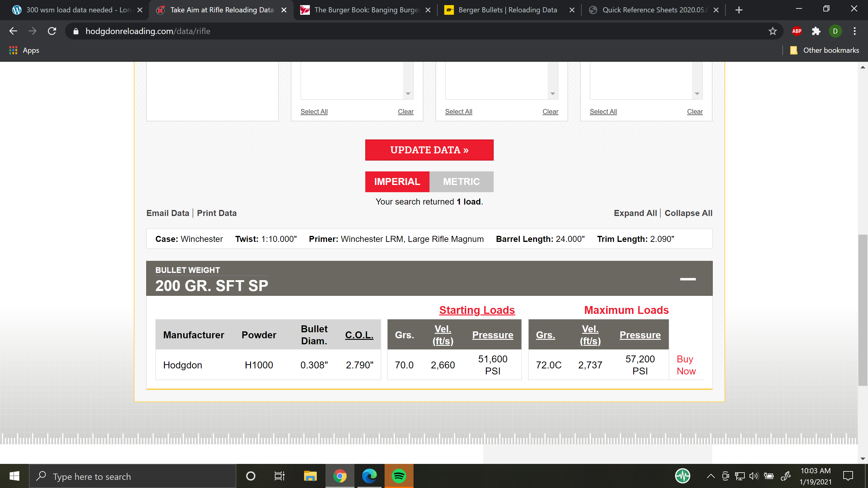Click the third list box down arrow

(x=697, y=94)
